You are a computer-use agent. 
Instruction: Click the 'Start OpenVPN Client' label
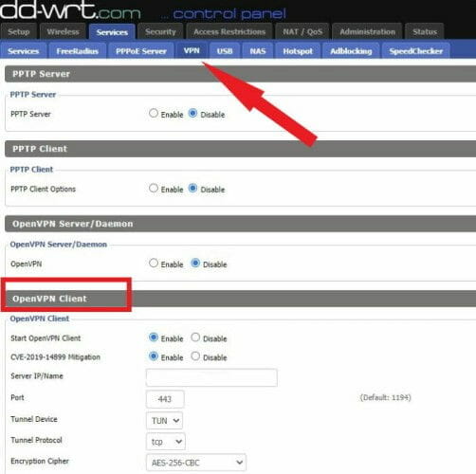click(x=46, y=338)
